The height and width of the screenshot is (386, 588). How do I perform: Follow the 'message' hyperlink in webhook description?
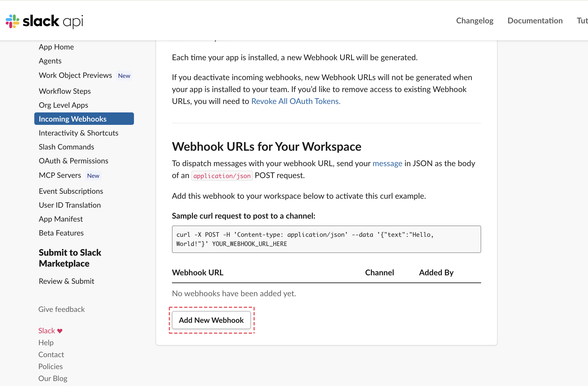387,163
